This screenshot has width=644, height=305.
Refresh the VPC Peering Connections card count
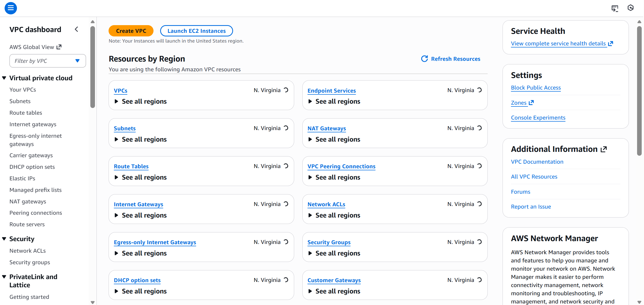click(479, 166)
